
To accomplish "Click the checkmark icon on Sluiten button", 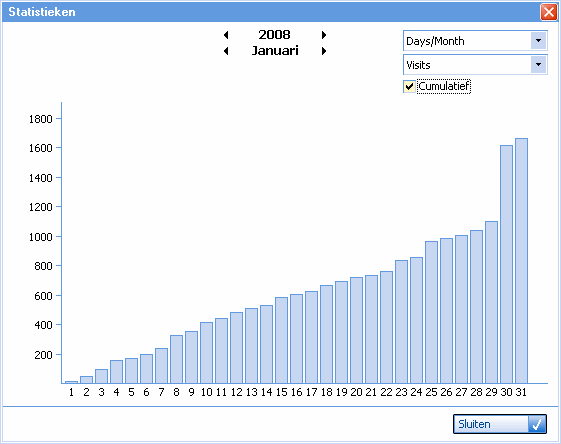I will point(537,424).
